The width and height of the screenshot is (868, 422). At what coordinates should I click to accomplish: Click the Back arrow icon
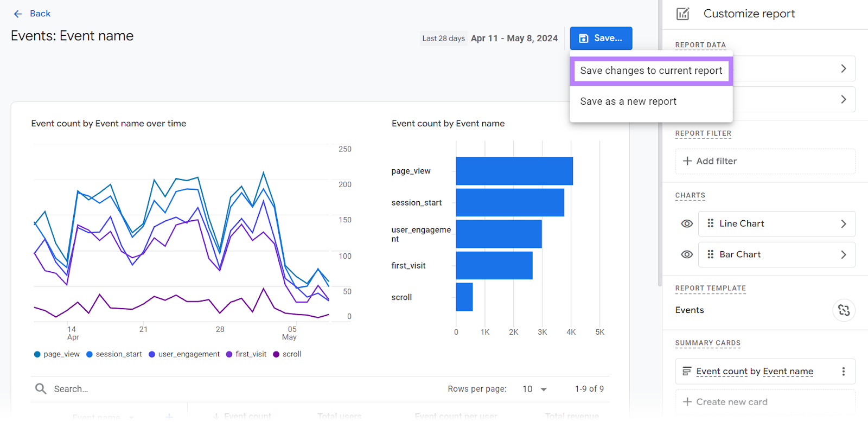click(18, 14)
